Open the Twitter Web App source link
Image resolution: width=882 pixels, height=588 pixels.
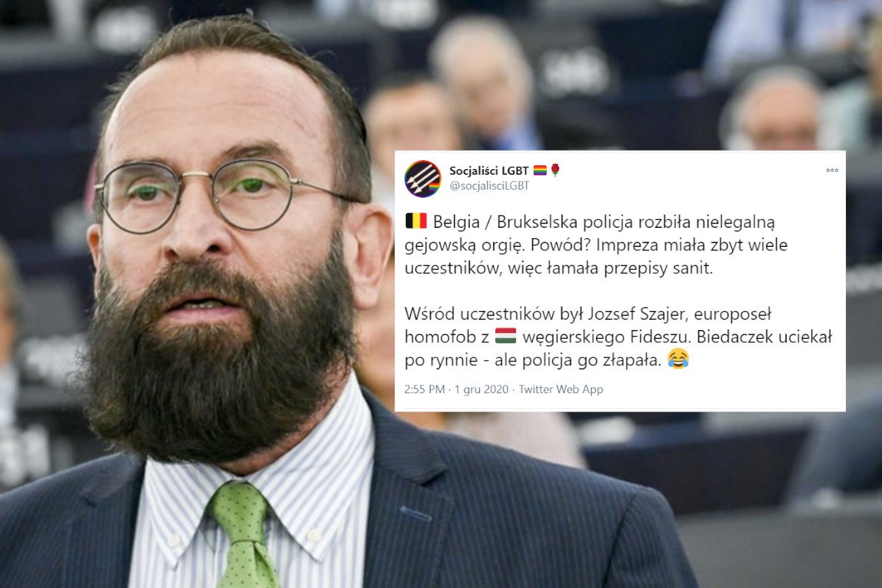point(561,390)
